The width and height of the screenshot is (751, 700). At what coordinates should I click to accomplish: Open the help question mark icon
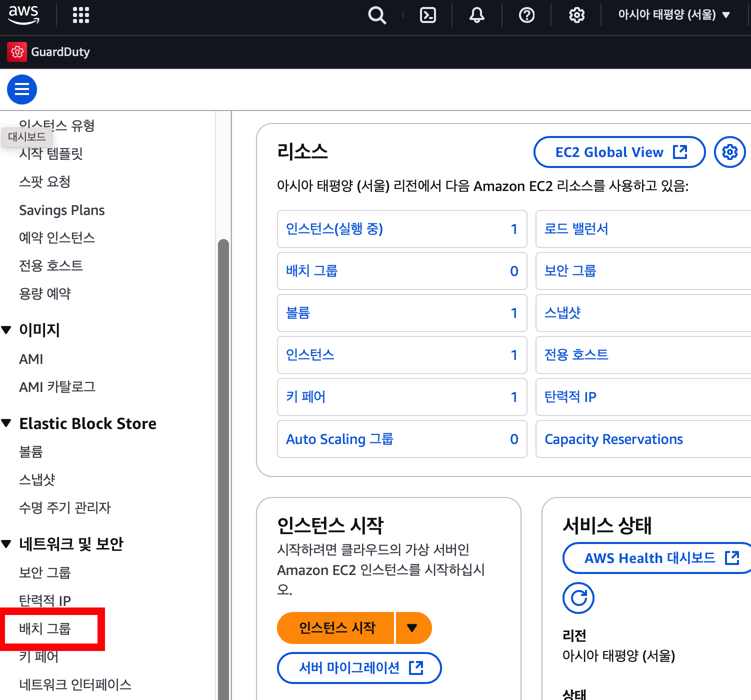[x=527, y=15]
